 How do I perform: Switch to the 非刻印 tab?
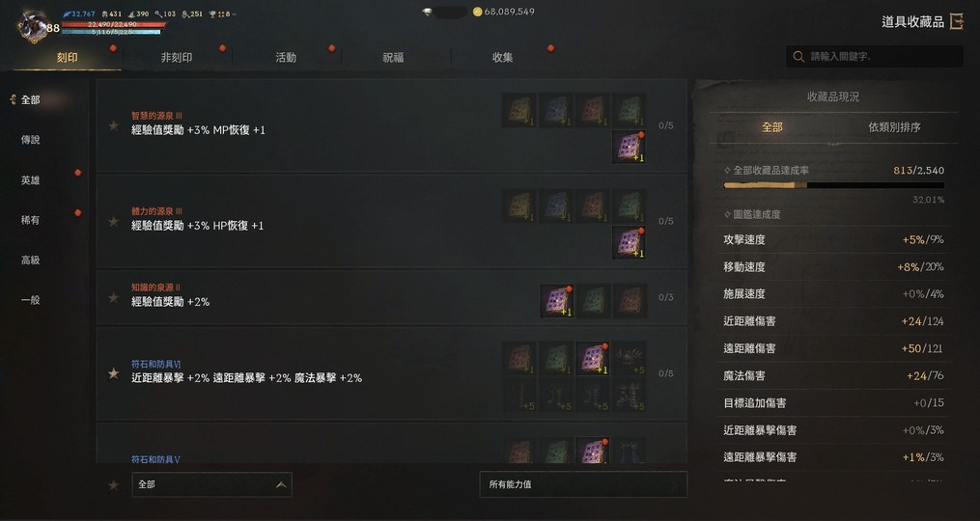click(x=177, y=58)
